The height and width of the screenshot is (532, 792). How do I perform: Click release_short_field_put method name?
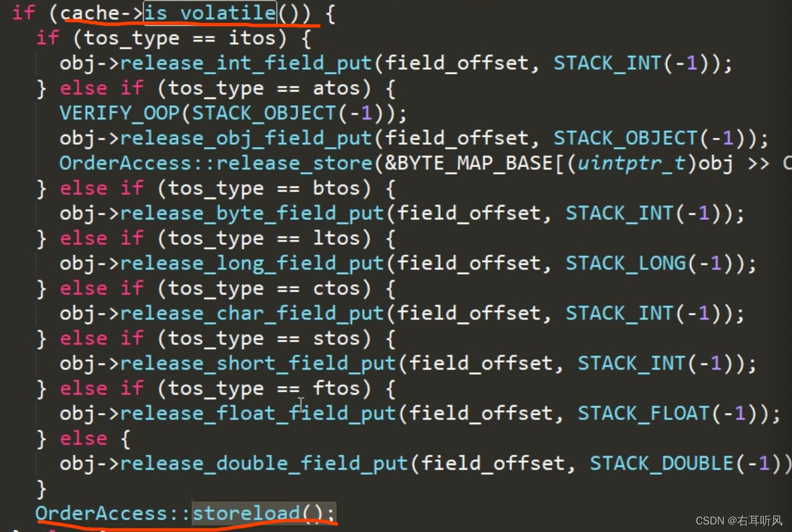258,363
